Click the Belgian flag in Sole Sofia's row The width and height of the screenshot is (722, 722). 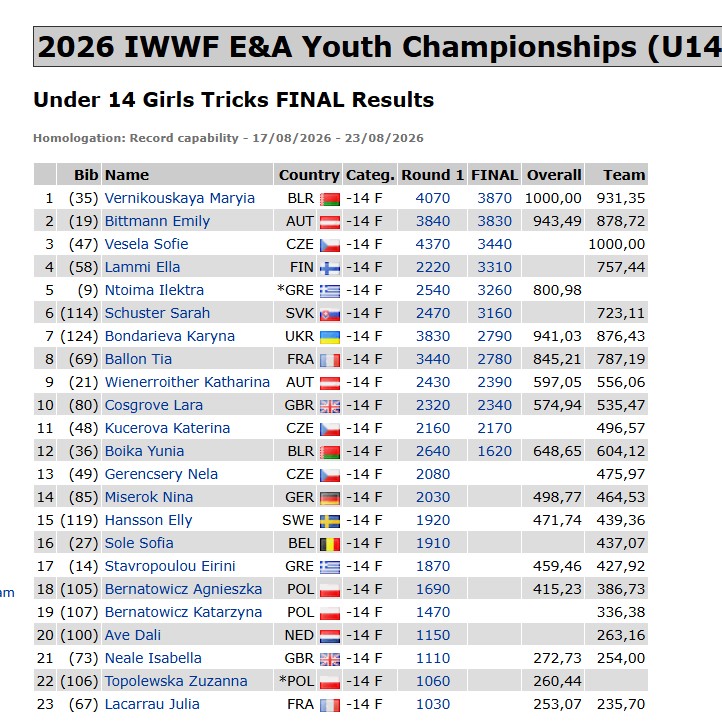pos(330,544)
